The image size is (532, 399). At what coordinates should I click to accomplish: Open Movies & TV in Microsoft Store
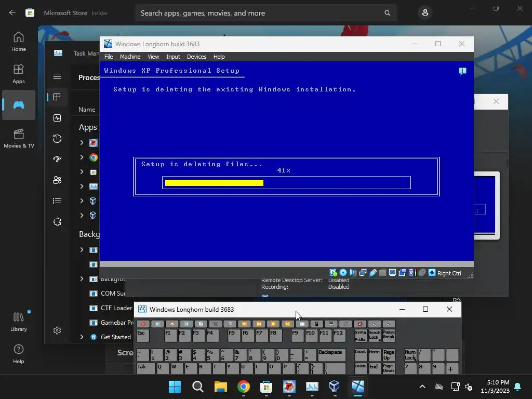click(19, 138)
